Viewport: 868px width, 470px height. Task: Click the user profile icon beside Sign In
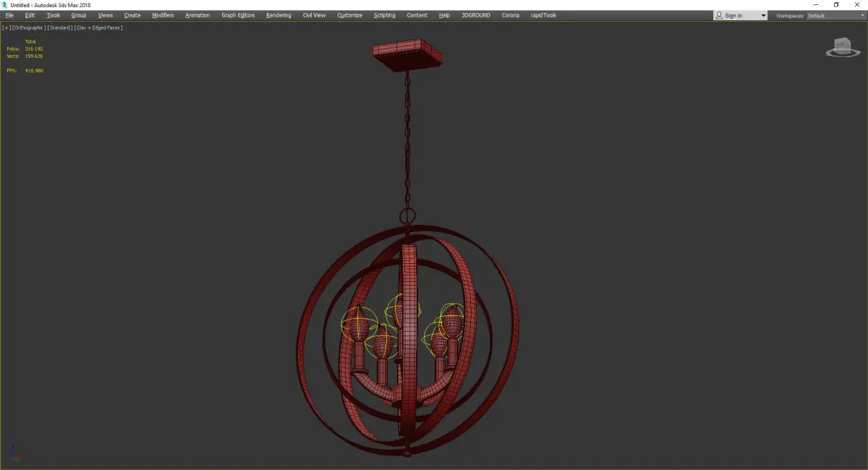tap(719, 15)
